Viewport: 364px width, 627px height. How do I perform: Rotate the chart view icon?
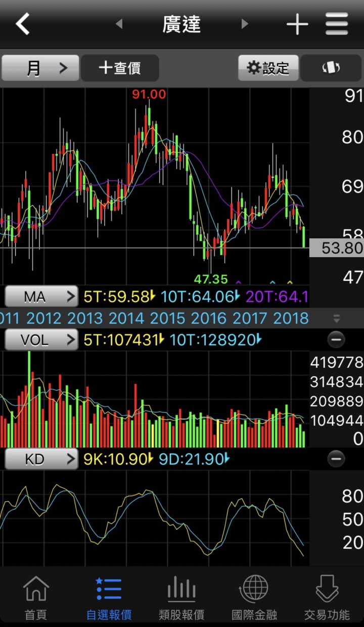(x=331, y=68)
